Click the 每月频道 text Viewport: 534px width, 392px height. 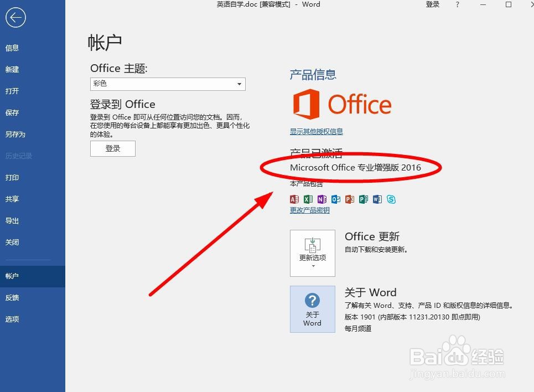(x=358, y=328)
